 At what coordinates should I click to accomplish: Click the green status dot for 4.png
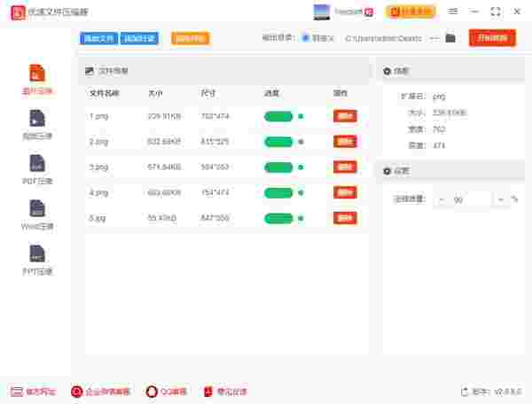point(301,192)
